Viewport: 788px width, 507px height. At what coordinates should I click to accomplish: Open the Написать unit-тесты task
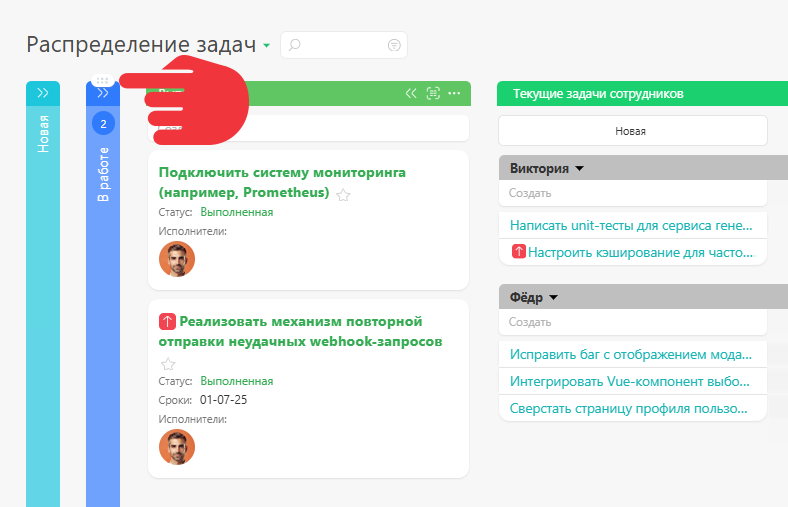click(x=631, y=226)
